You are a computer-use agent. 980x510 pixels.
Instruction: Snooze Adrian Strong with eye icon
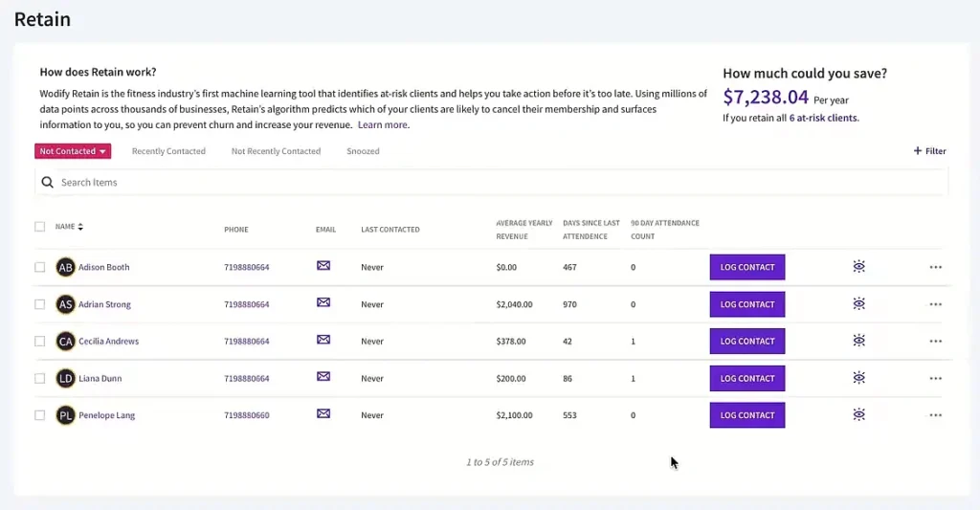click(x=858, y=303)
